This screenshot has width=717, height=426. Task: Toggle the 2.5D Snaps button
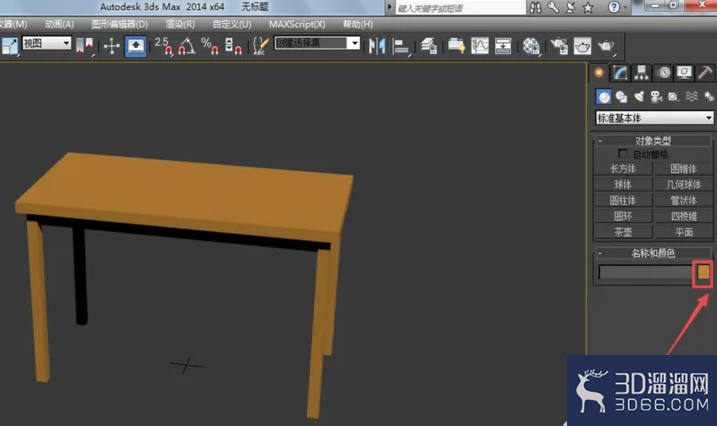click(x=163, y=46)
